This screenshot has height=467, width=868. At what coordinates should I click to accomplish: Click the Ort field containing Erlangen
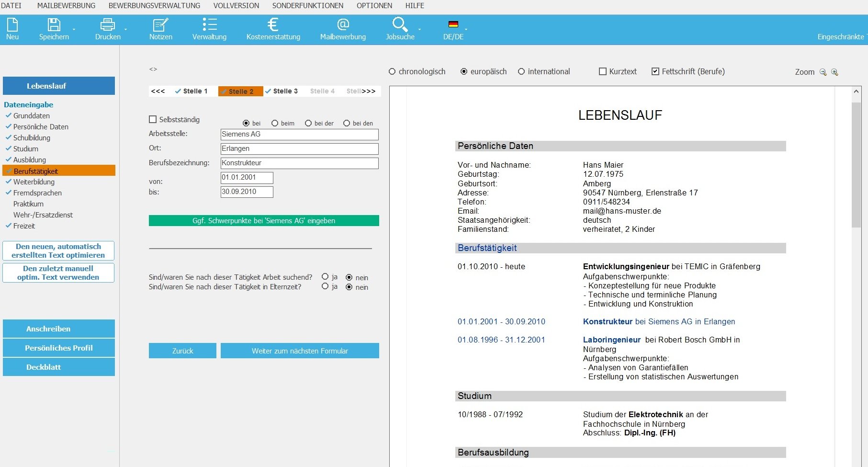point(299,149)
